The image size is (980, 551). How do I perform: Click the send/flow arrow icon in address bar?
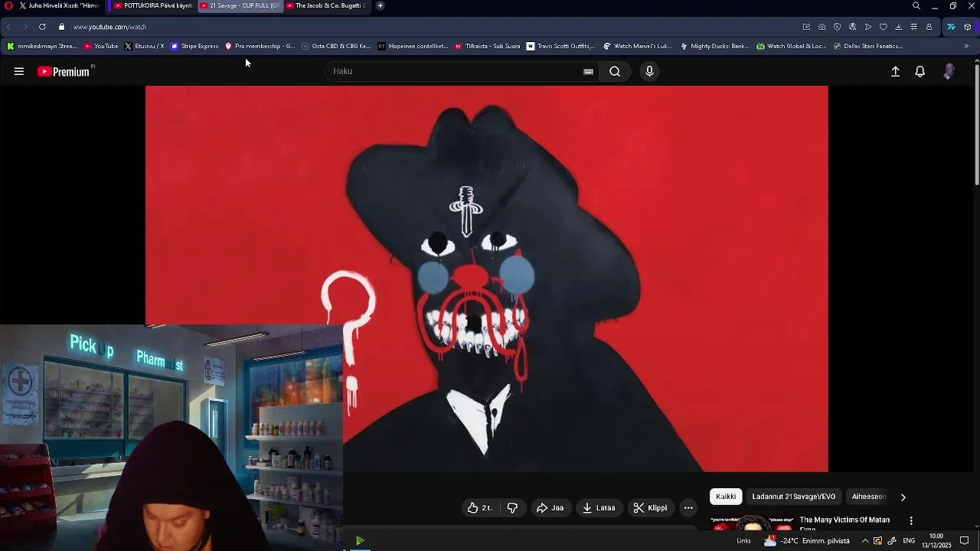coord(867,27)
